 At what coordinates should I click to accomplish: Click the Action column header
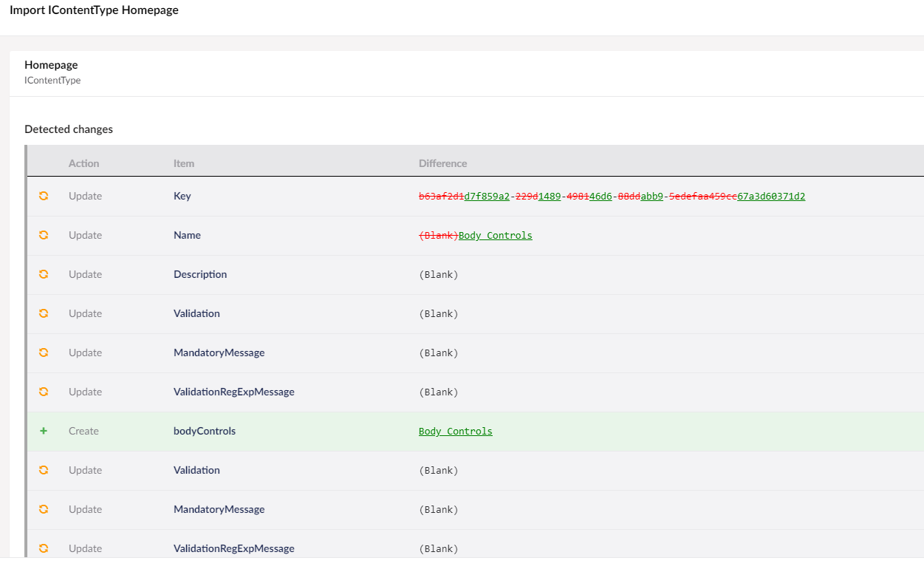coord(83,163)
